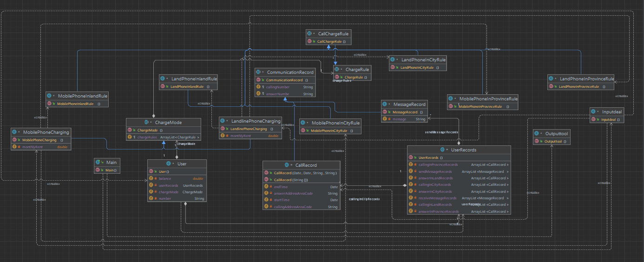This screenshot has height=262, width=644.
Task: Select the MobilePhoneInCityRule class title
Action: click(335, 123)
